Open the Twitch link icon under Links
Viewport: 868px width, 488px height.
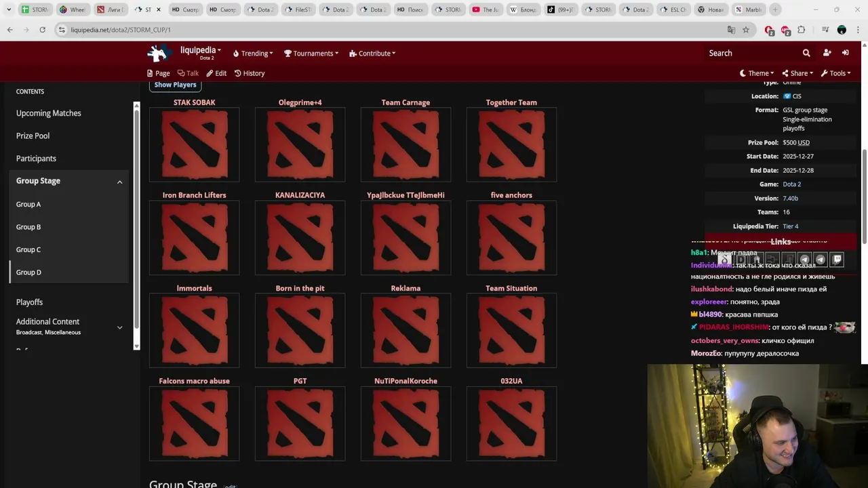point(837,260)
